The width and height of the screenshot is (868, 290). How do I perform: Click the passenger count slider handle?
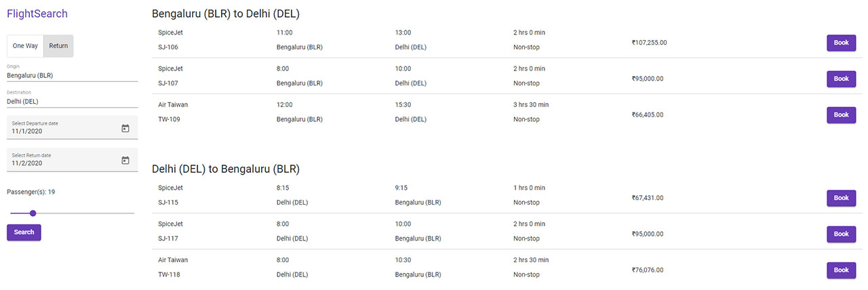click(33, 213)
